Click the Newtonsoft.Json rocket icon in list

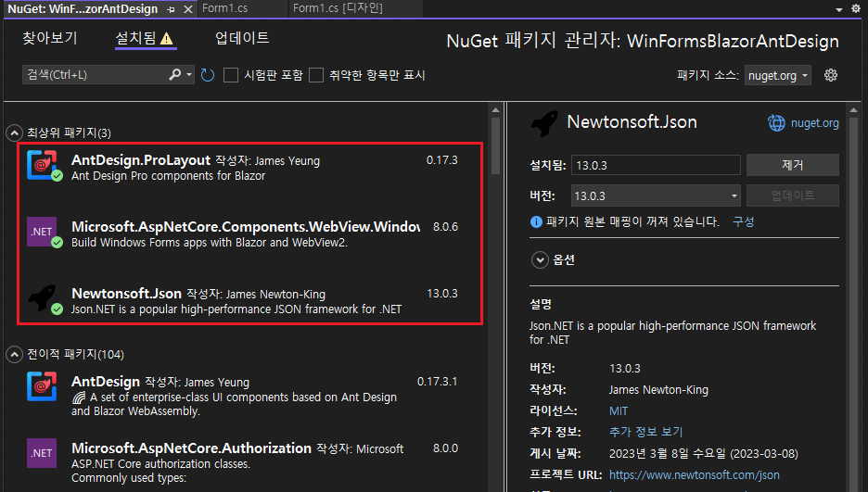(42, 298)
